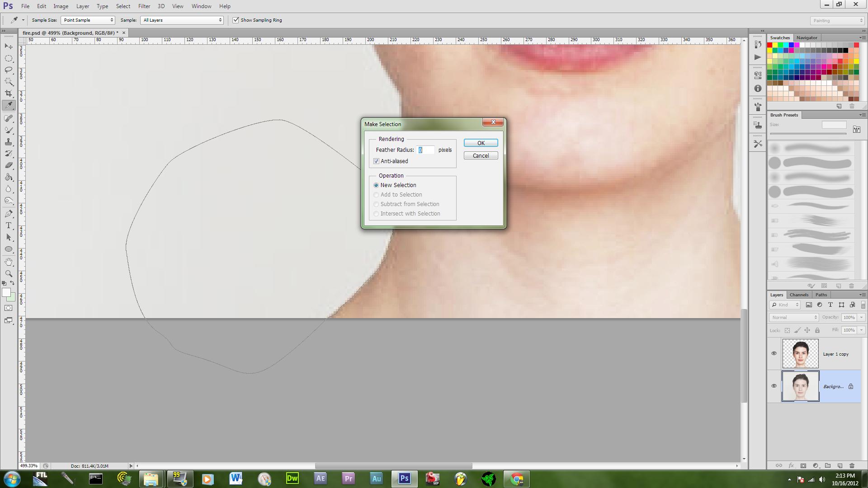Select the Eyedropper tool in toolbox
The width and height of the screenshot is (868, 488).
click(9, 105)
